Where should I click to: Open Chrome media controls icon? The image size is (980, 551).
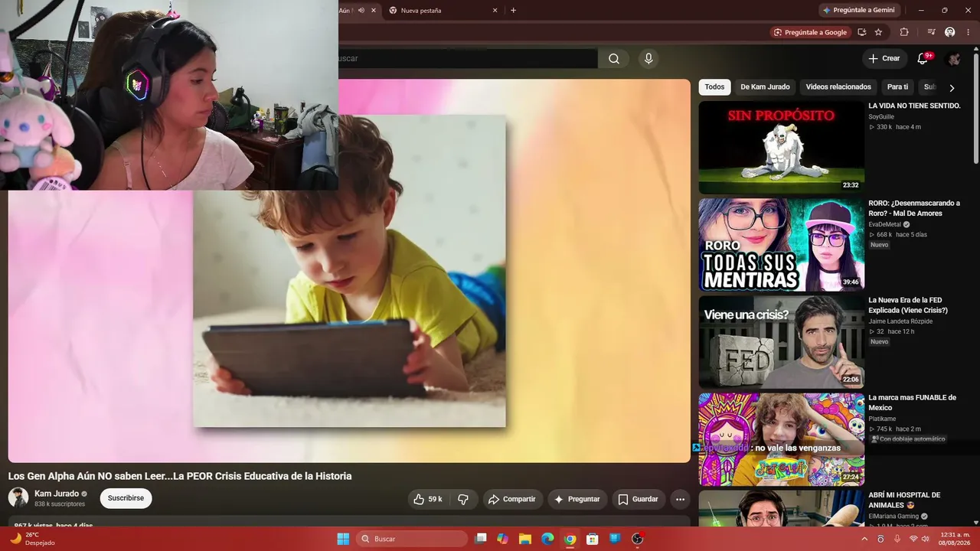931,32
